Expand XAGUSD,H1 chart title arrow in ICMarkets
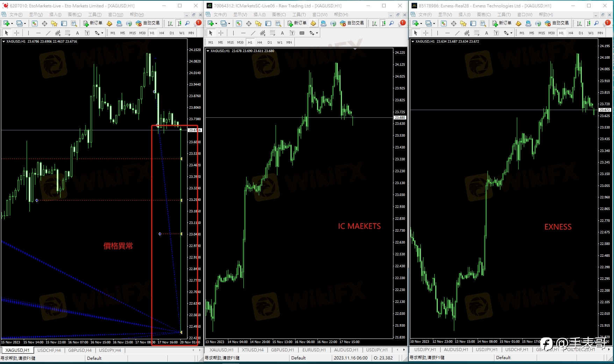 (x=208, y=51)
